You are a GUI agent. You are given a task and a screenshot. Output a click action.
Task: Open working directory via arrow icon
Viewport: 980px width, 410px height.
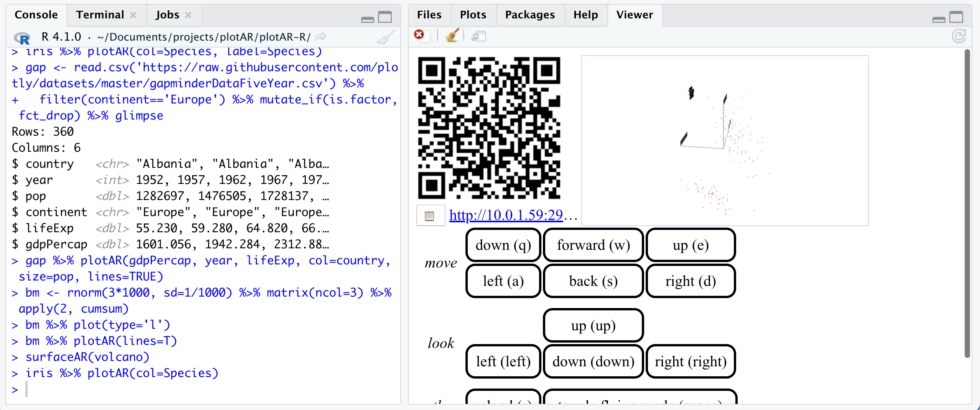pyautogui.click(x=320, y=37)
